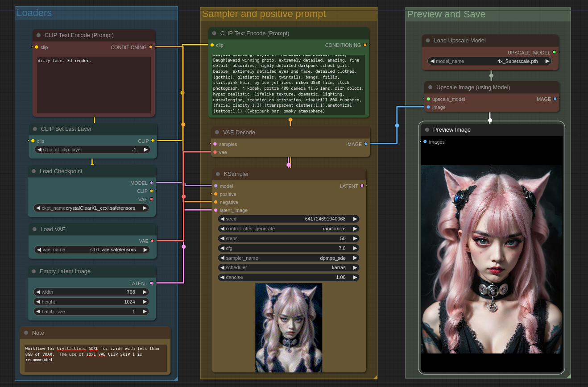This screenshot has height=387, width=588.
Task: Click the IMAGE output socket on VAE Decode
Action: coord(366,144)
